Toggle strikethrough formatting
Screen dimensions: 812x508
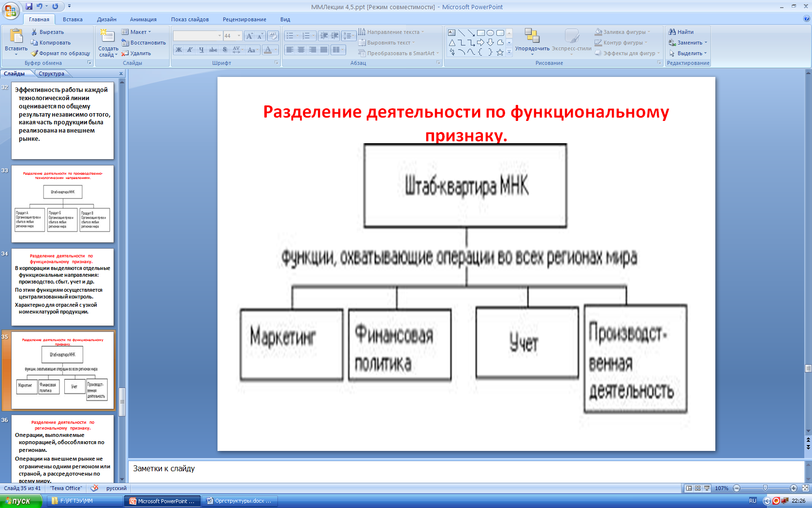[x=213, y=50]
